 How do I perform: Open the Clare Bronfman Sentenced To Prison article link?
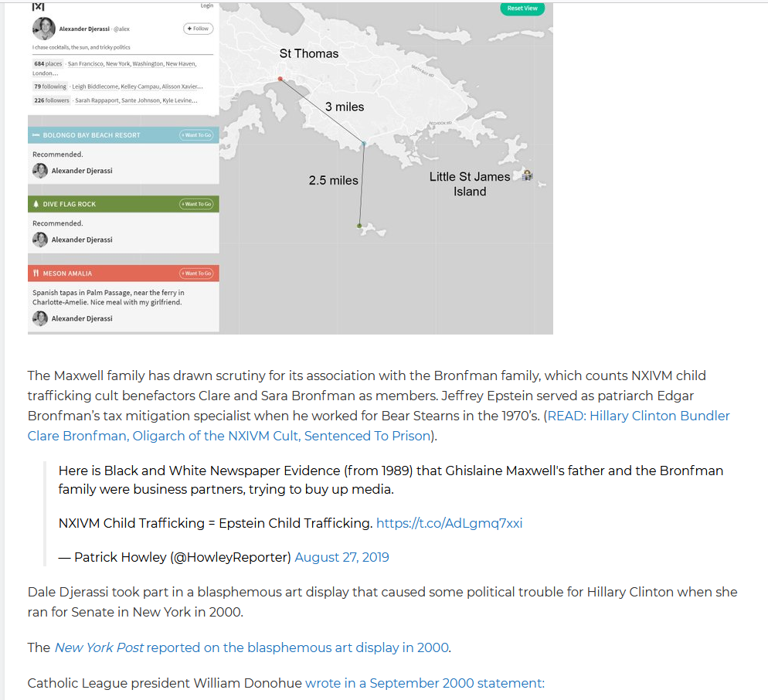click(x=379, y=426)
